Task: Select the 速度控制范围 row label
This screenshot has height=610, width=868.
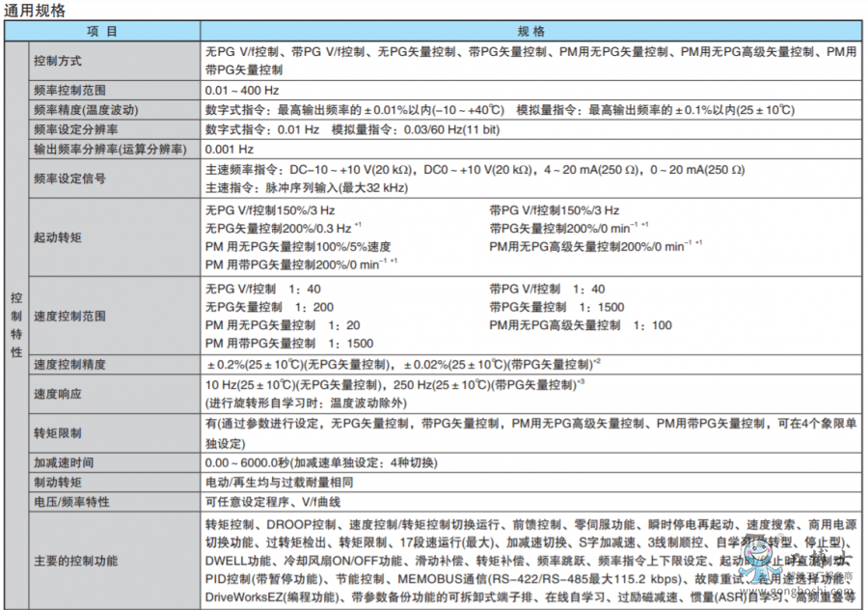Action: (69, 316)
